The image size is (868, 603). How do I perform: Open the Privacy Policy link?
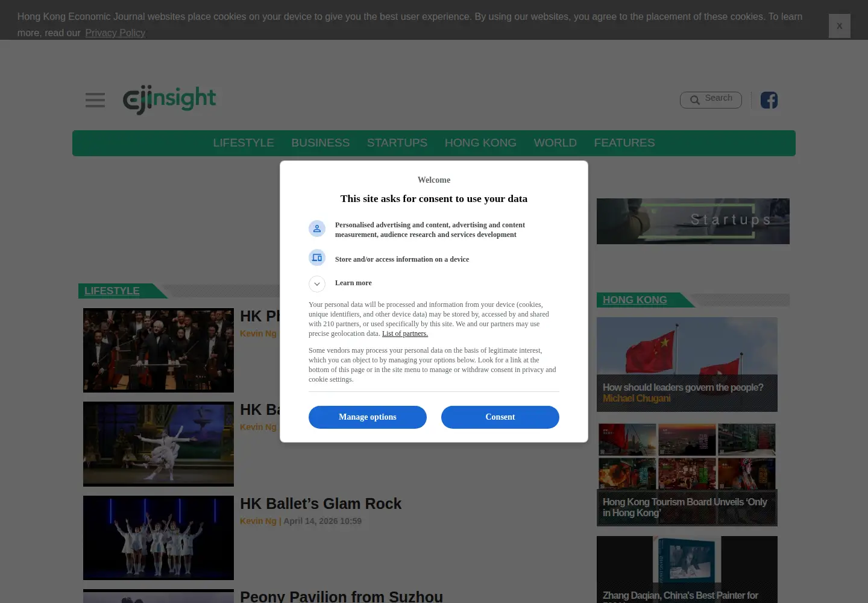pyautogui.click(x=115, y=33)
